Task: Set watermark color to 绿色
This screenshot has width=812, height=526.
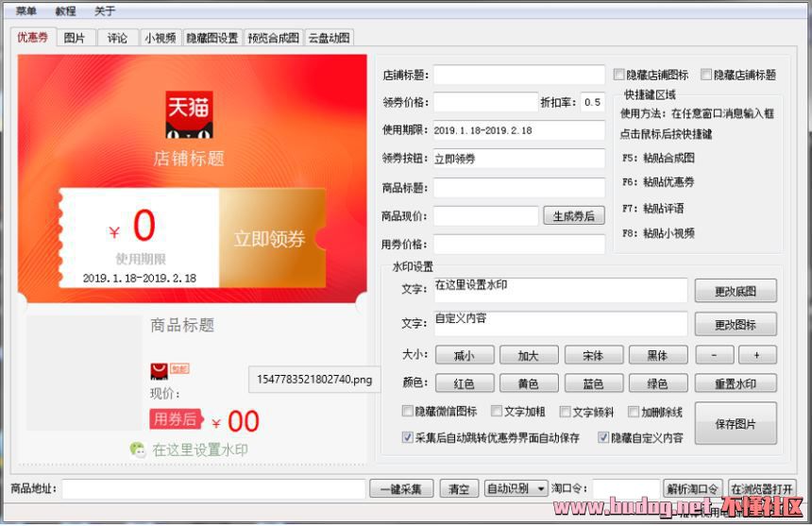Action: click(658, 383)
